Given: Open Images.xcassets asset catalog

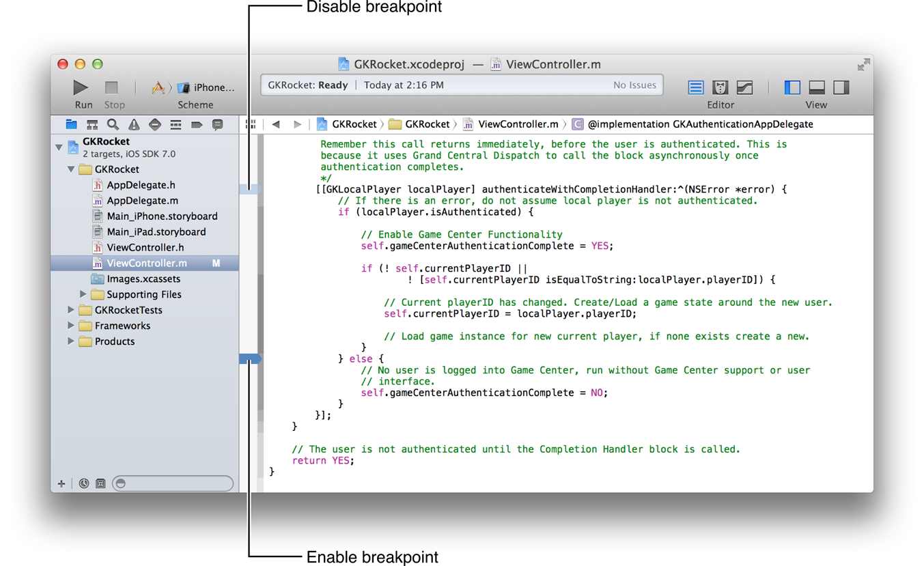Looking at the screenshot, I should [145, 279].
